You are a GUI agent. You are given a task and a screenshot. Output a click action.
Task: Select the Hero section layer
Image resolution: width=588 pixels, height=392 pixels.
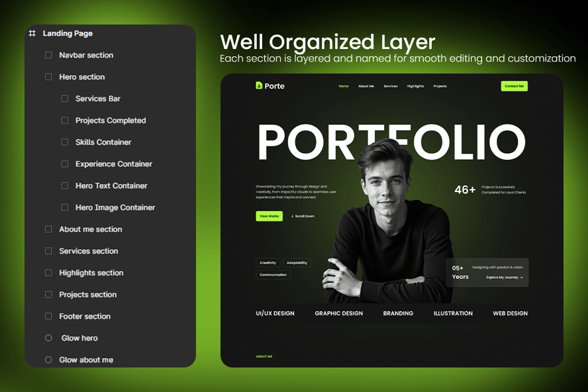[82, 77]
